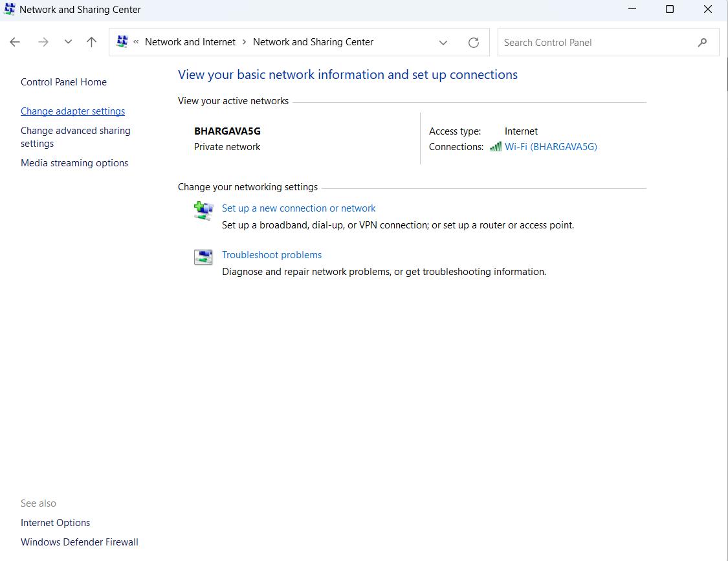Expand the breadcrumb double-chevron before Network and Internet

137,41
